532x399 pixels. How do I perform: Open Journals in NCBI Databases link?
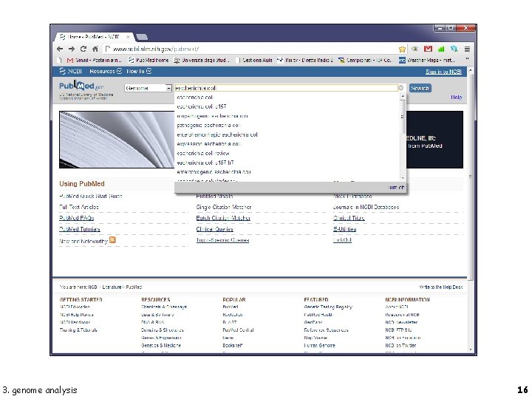(x=366, y=207)
